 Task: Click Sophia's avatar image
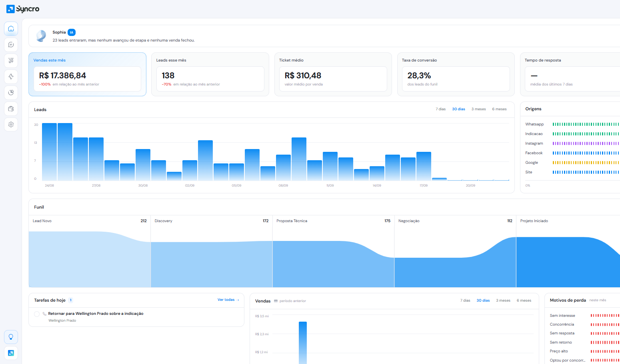pyautogui.click(x=41, y=36)
